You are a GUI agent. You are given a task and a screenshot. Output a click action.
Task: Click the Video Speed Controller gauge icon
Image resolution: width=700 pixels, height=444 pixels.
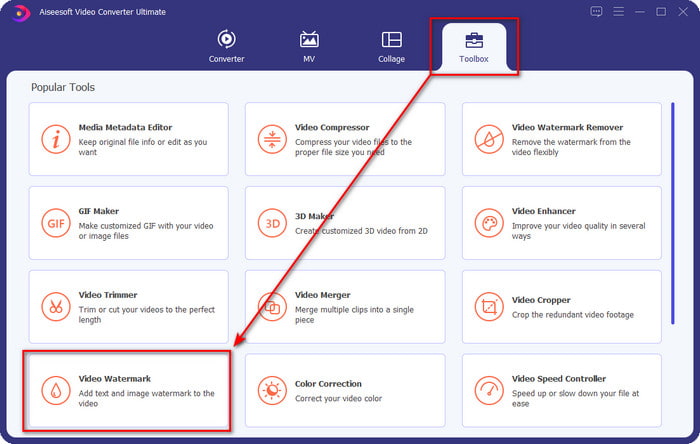489,390
